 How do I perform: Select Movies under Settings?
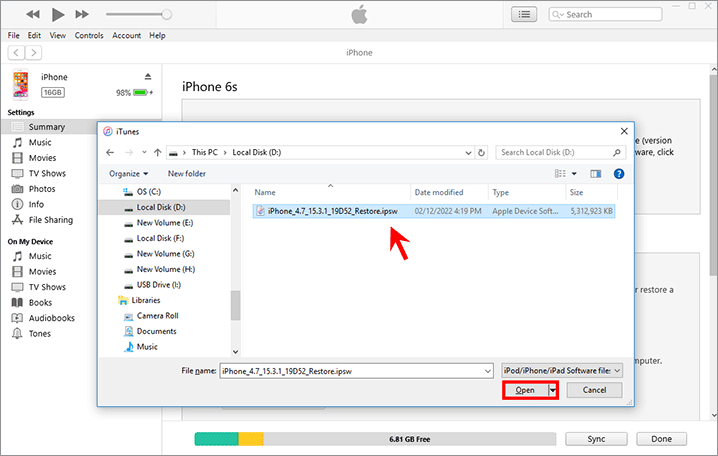[42, 158]
